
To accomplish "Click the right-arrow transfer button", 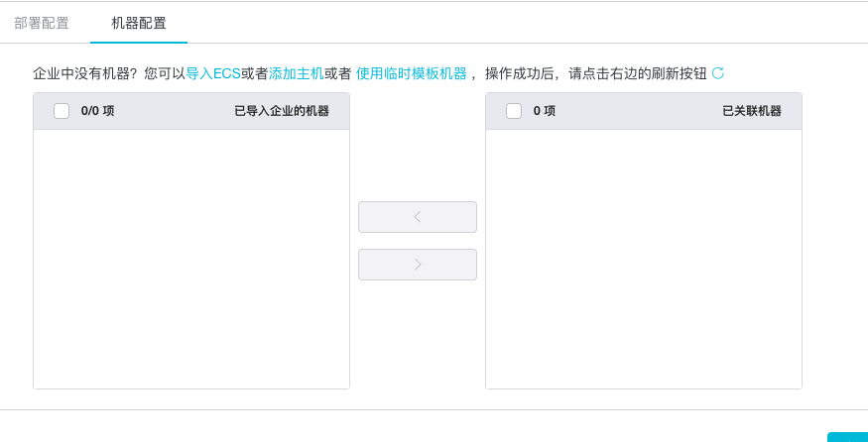I will 418,265.
